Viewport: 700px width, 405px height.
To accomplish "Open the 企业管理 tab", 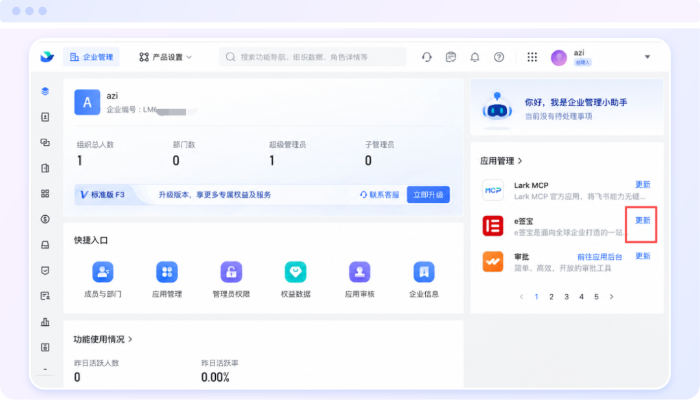I will tap(91, 57).
